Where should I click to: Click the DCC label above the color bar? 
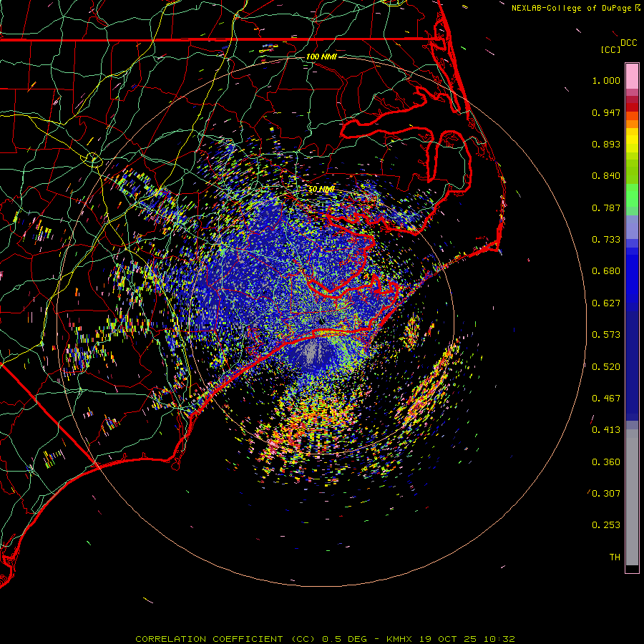coord(629,43)
